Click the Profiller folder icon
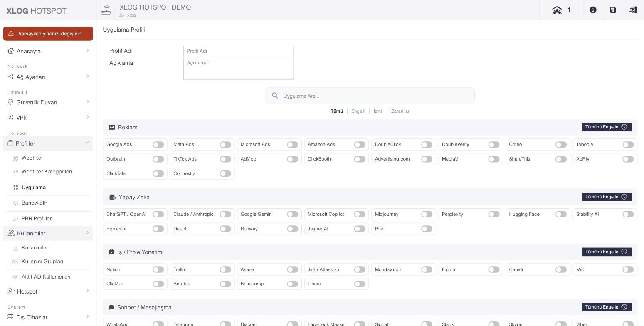The height and width of the screenshot is (326, 644). tap(11, 143)
